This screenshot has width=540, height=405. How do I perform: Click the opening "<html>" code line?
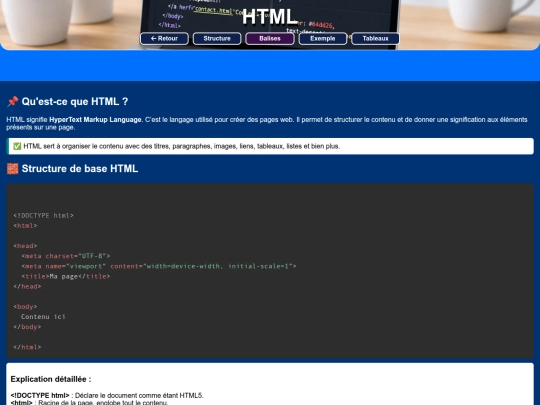tap(25, 226)
